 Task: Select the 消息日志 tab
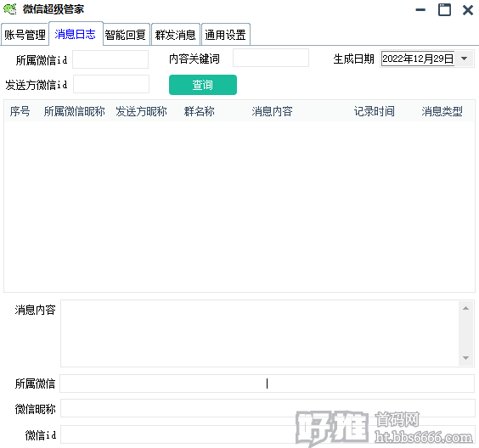click(x=75, y=34)
